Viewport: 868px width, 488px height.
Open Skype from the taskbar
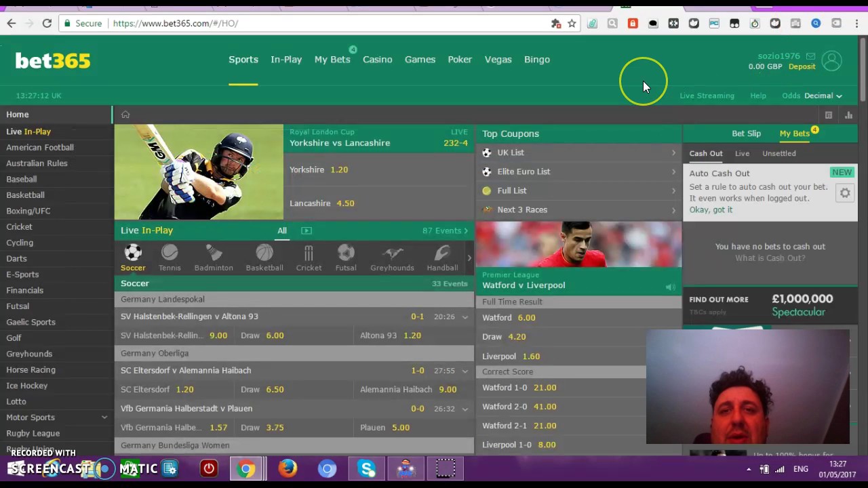[x=367, y=468]
